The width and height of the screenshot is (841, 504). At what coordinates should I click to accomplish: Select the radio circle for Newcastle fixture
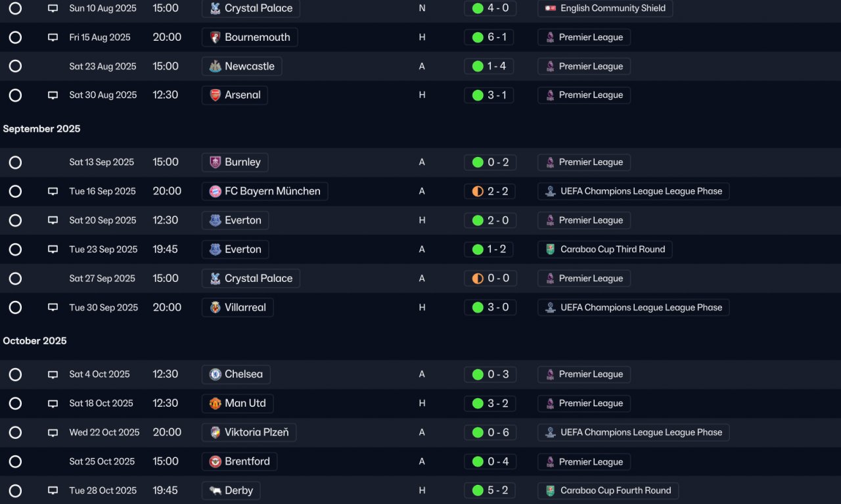15,66
